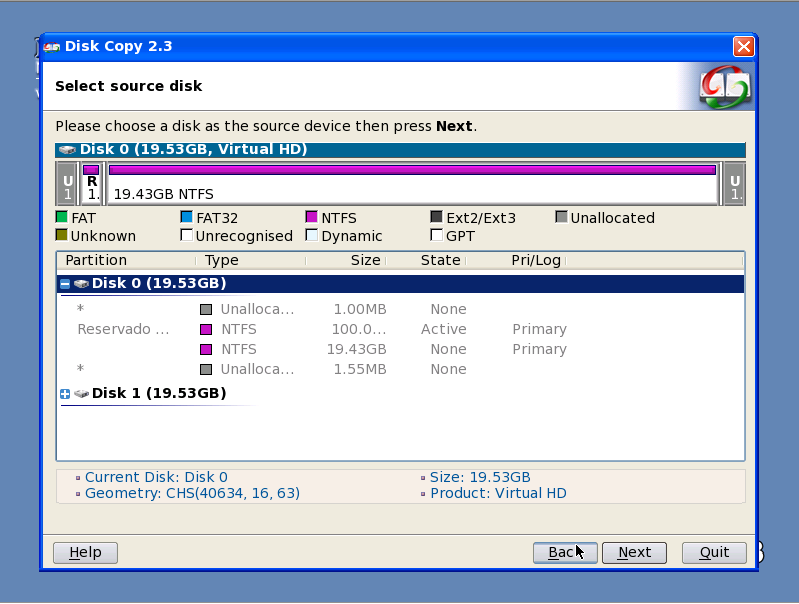Click Disk 0 tree row drive icon
799x604 pixels.
[81, 284]
